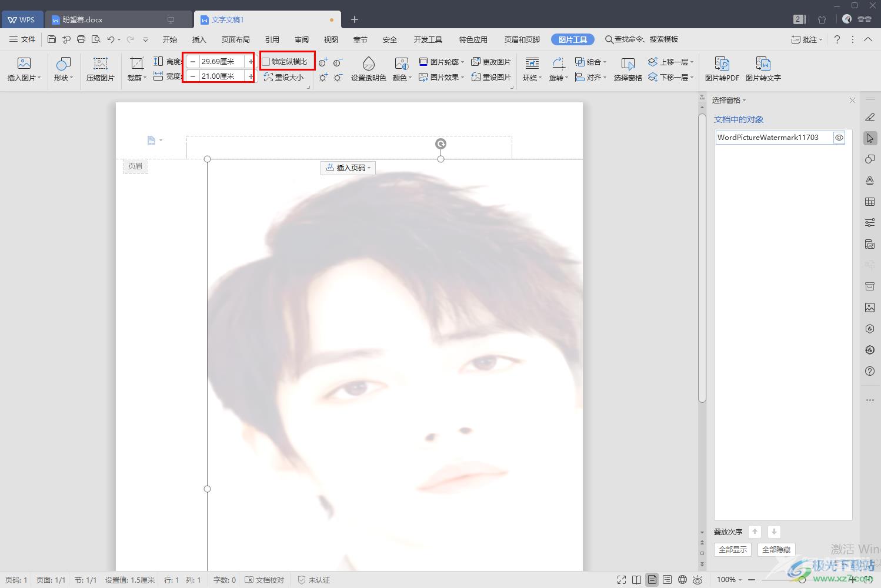Click the pen icon in right sidebar
The image size is (881, 588).
(x=870, y=117)
